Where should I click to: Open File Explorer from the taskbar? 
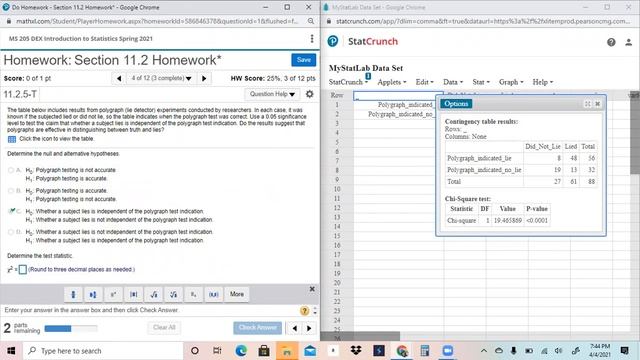[287, 351]
